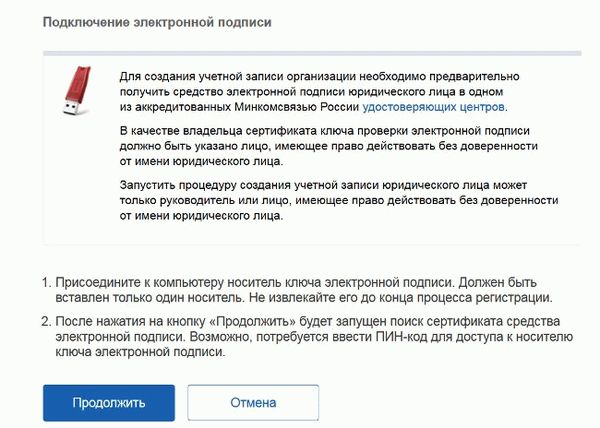Cancel with the «Отмена» button
The height and width of the screenshot is (428, 600).
[x=253, y=403]
